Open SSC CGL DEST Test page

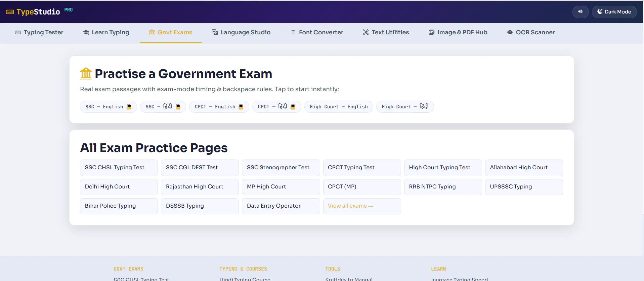pyautogui.click(x=200, y=168)
